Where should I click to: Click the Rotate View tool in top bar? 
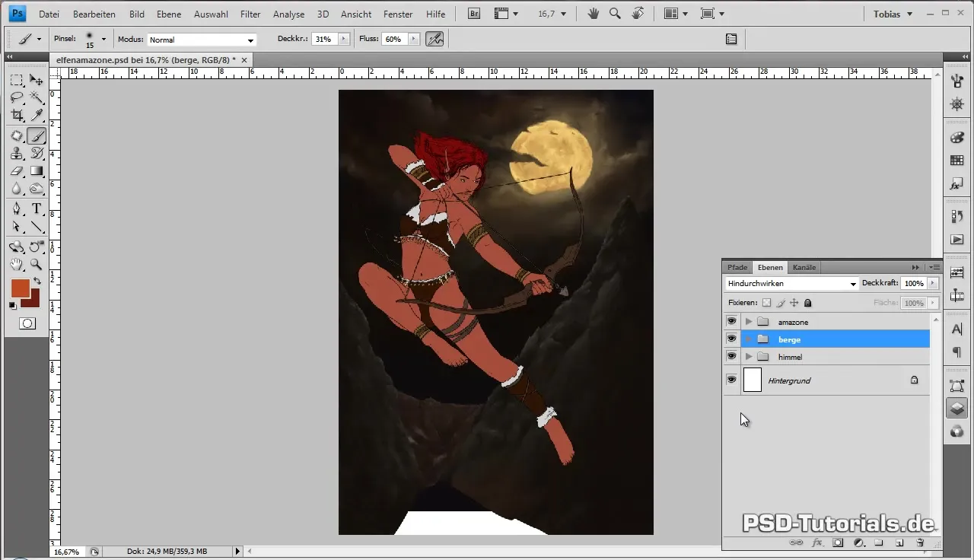pyautogui.click(x=638, y=14)
